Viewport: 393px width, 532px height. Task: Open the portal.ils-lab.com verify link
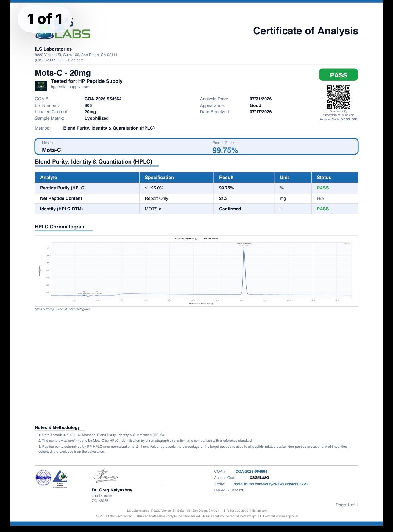(271, 484)
